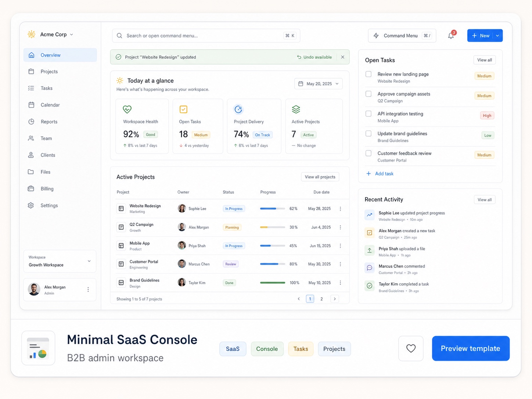Click Taylor Kim completed task activity icon
Screen dimensions: 532x399
[x=369, y=285]
